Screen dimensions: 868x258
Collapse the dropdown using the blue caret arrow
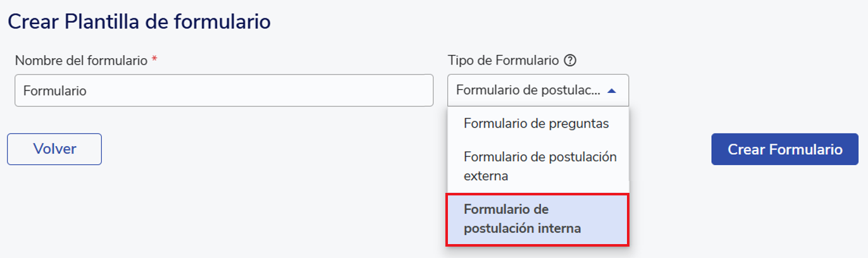pyautogui.click(x=611, y=90)
